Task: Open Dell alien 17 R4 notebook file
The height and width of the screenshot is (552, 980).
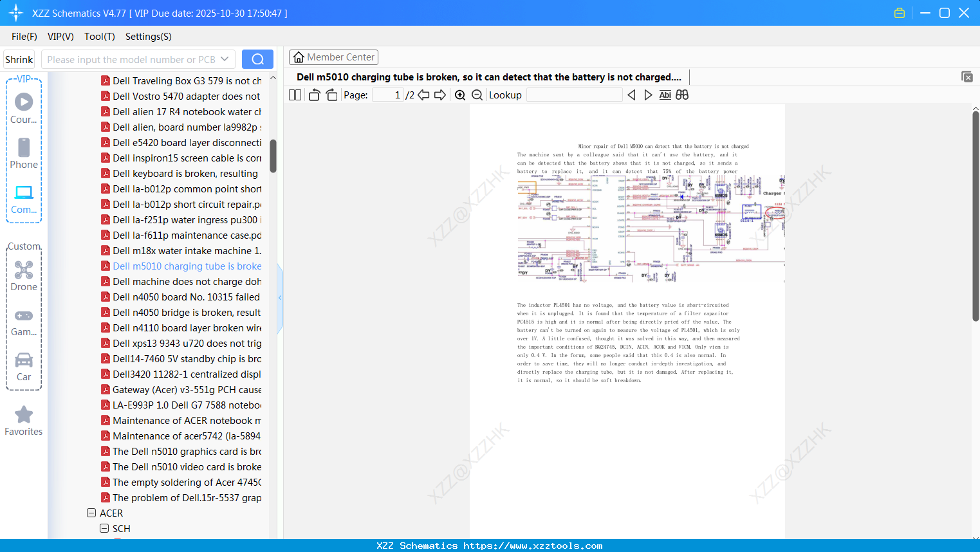Action: (181, 112)
